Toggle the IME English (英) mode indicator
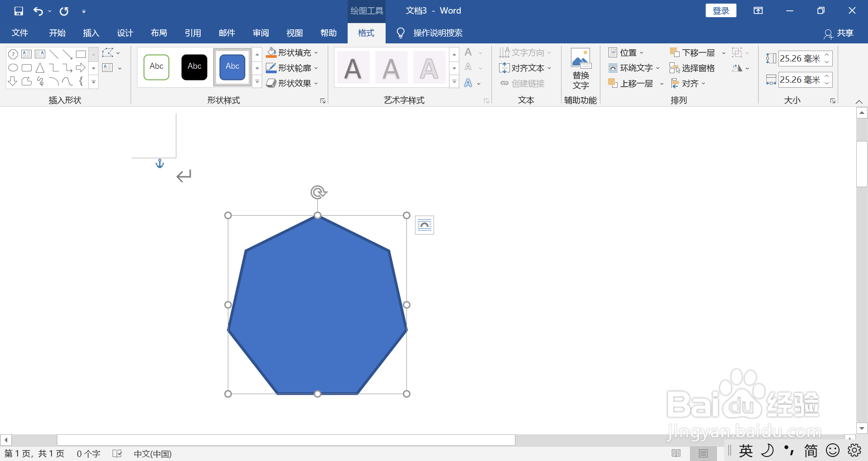Screen dimensions: 868x461 [x=746, y=451]
